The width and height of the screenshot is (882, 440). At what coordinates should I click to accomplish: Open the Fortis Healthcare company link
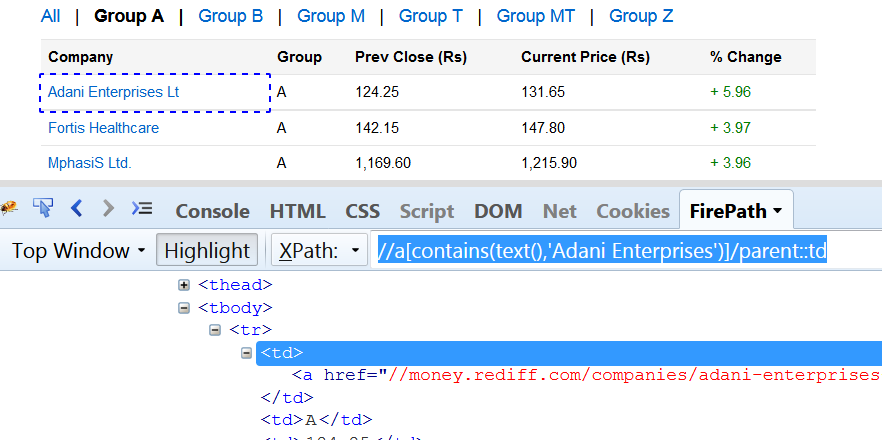point(104,128)
